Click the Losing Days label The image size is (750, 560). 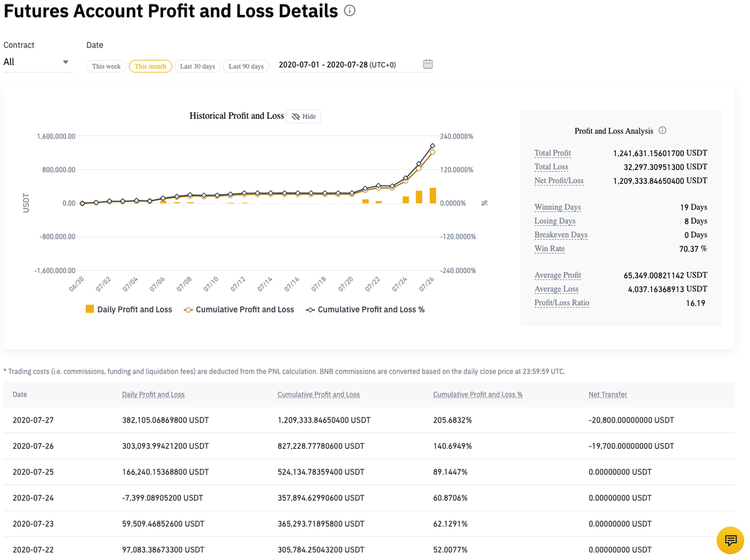pyautogui.click(x=555, y=221)
